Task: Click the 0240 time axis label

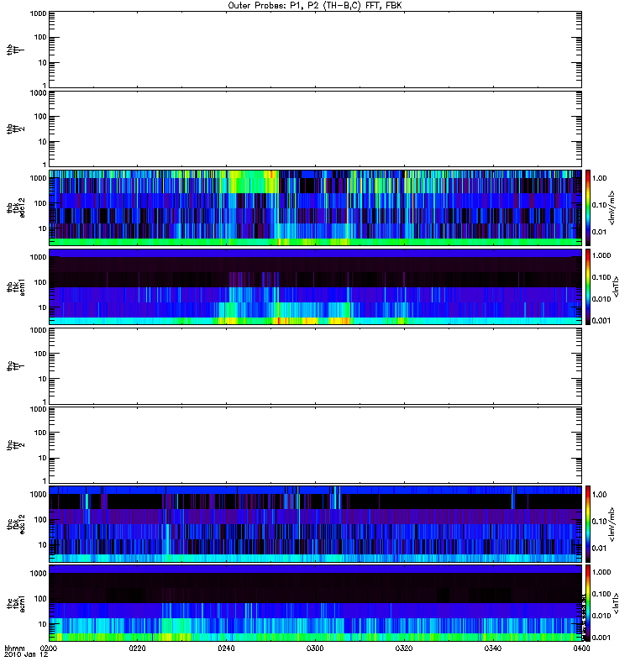Action: point(226,648)
